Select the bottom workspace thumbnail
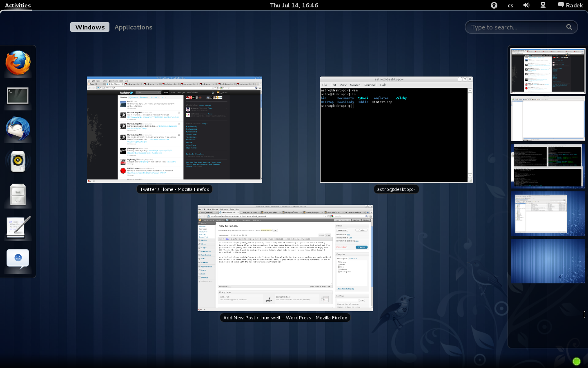 (548, 261)
